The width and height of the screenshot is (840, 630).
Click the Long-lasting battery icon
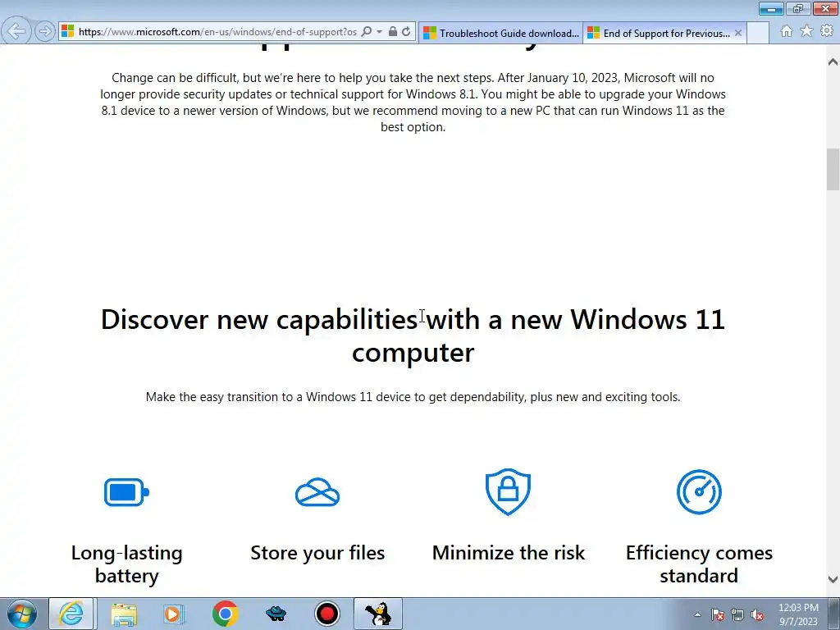click(127, 492)
